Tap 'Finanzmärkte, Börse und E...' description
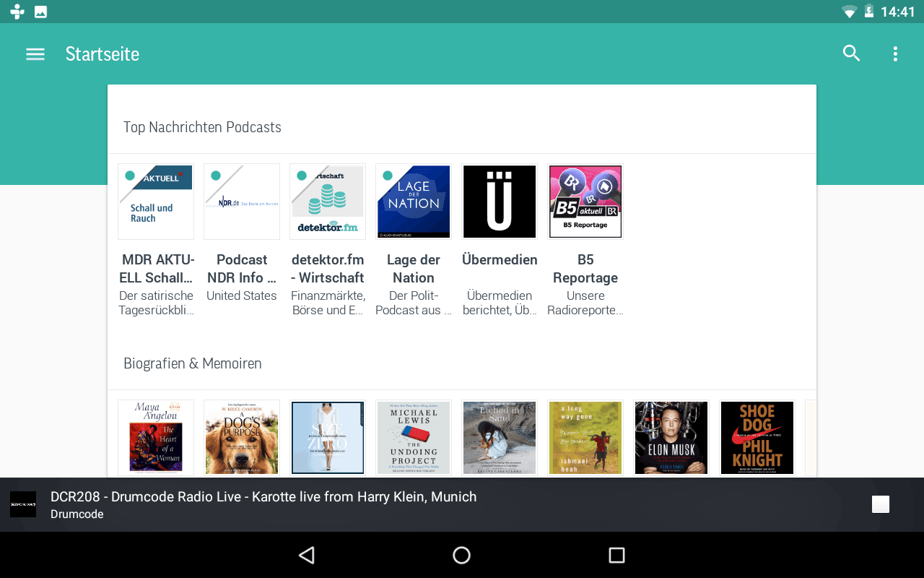Image resolution: width=924 pixels, height=578 pixels. pos(328,303)
